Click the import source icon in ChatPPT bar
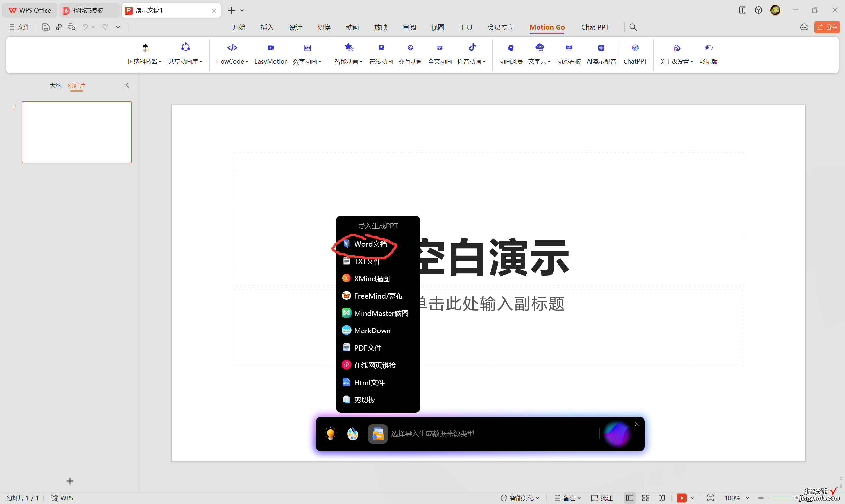Viewport: 845px width, 504px height. [x=378, y=434]
